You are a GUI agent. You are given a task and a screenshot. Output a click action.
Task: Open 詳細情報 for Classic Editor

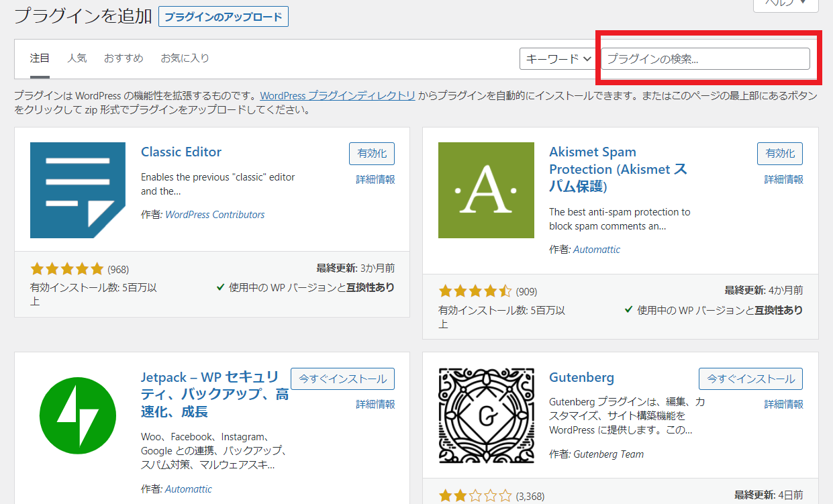(375, 179)
